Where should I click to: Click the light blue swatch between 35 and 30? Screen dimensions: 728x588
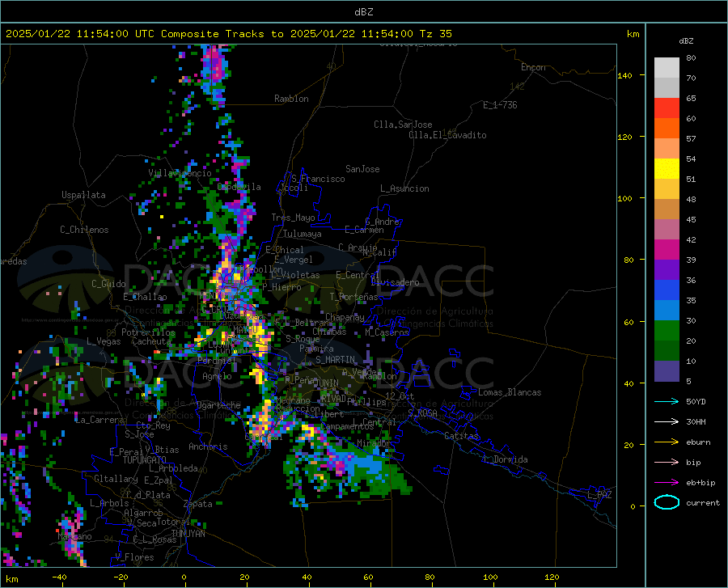coord(667,311)
